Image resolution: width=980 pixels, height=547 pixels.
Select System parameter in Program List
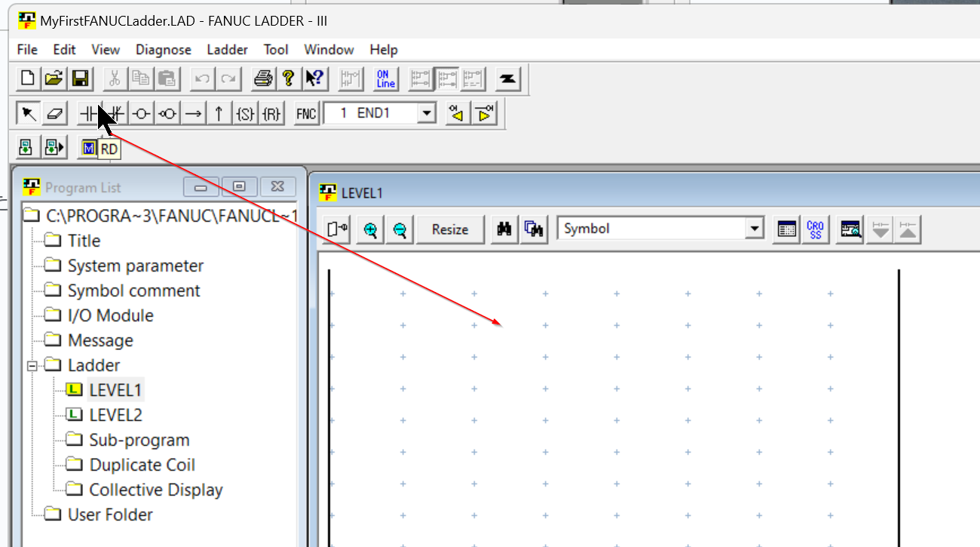(136, 266)
